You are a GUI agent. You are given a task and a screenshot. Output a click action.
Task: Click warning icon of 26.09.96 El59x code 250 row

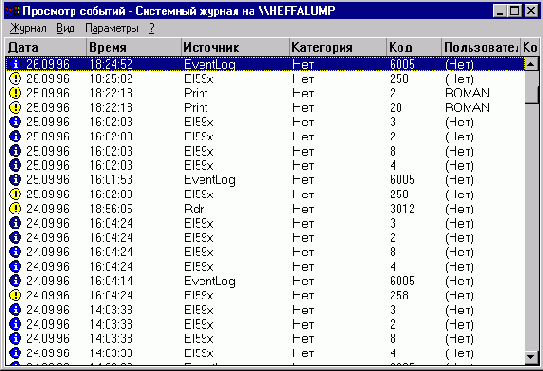(x=15, y=79)
